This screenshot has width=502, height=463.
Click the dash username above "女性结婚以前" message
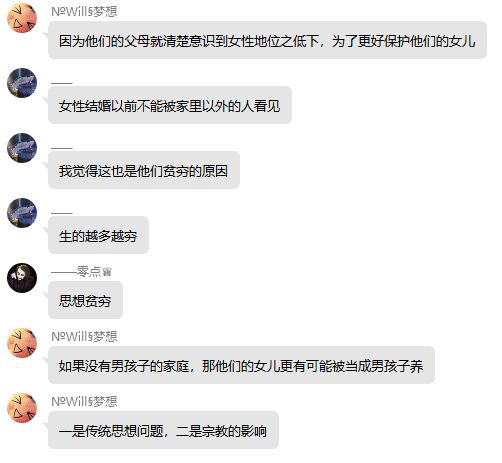[62, 83]
